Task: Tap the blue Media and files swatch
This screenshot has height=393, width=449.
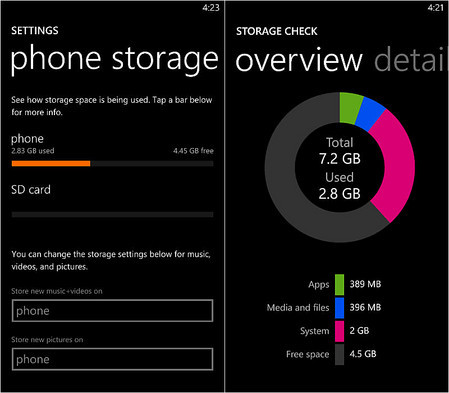Action: (339, 308)
